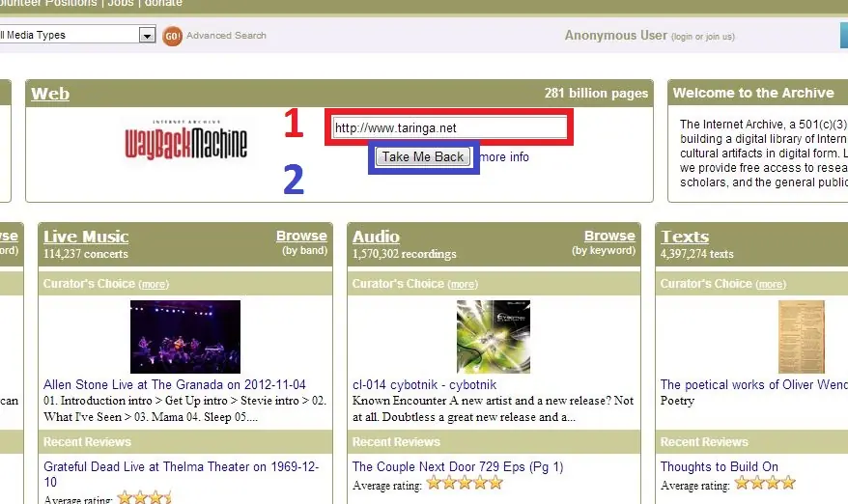Click the Jobs link in top bar

pos(121,3)
